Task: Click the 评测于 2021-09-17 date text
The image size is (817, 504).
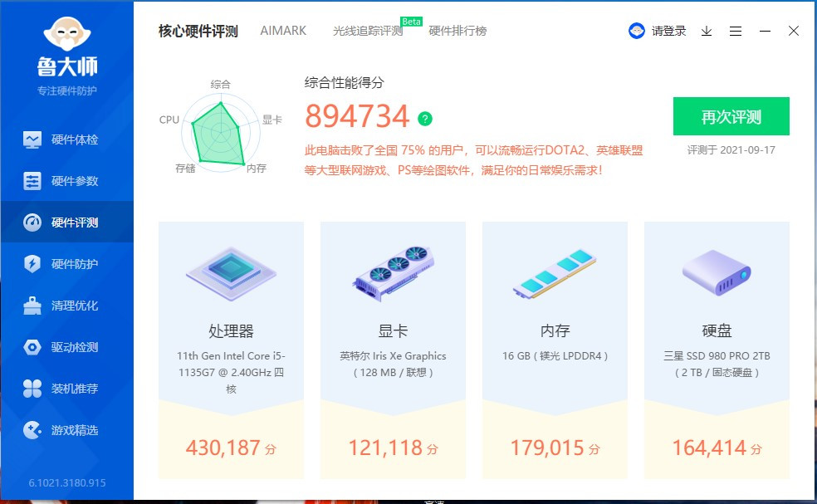Action: point(731,150)
